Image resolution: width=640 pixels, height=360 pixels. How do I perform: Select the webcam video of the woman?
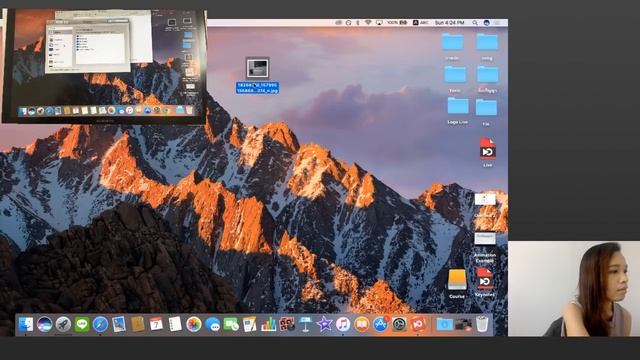tap(574, 289)
